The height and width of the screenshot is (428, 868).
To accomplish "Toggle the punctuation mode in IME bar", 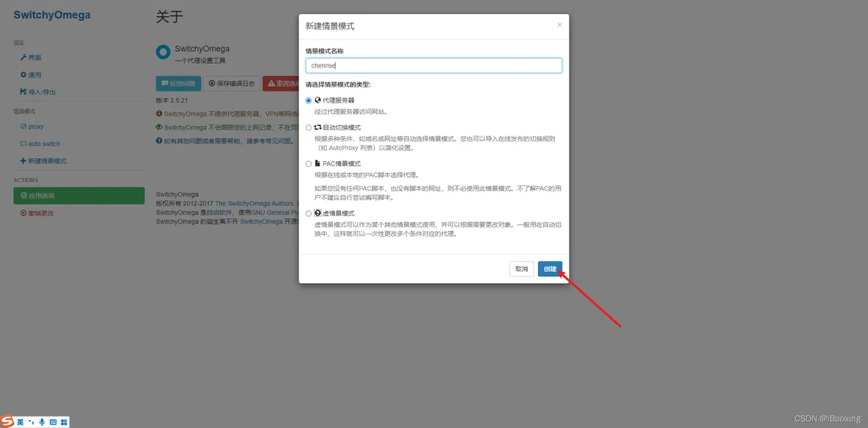I will tap(31, 422).
